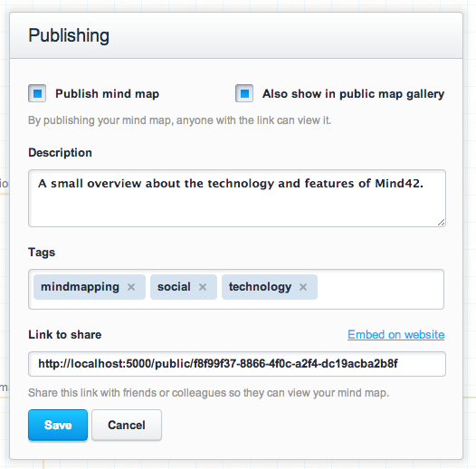
Task: Click the Publishing dialog title bar
Action: (x=236, y=35)
